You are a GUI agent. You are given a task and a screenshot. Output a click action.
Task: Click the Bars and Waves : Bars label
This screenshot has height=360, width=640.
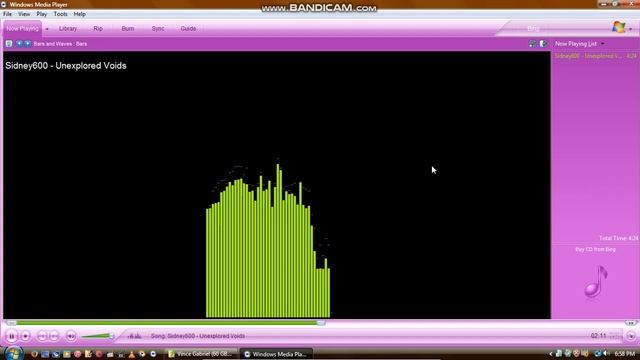(x=60, y=44)
